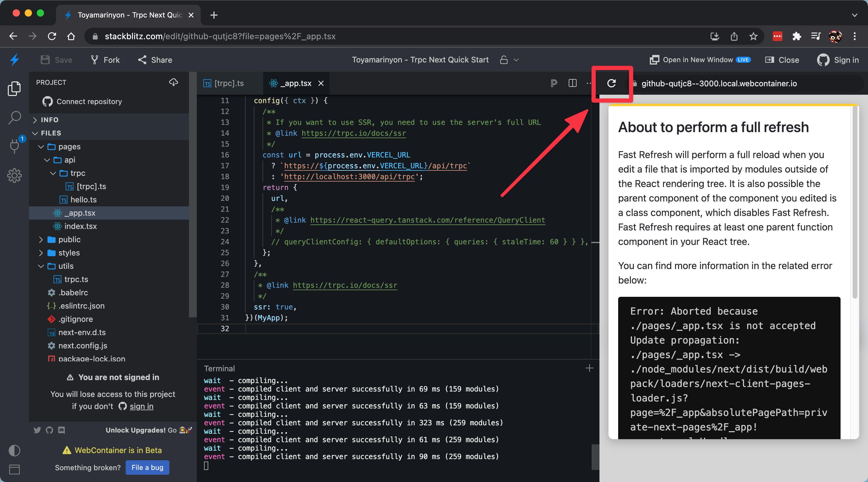The width and height of the screenshot is (868, 482).
Task: Format the code with the Prettier icon
Action: coord(554,83)
